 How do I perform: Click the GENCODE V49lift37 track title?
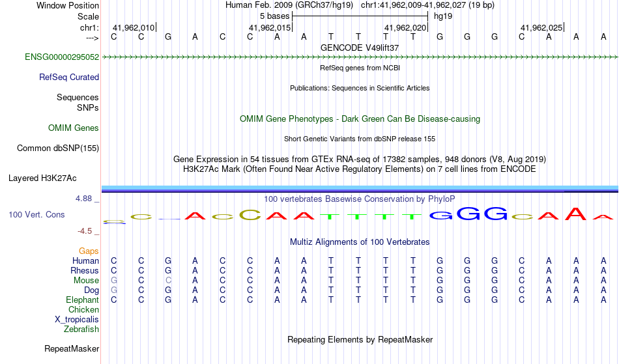(360, 48)
